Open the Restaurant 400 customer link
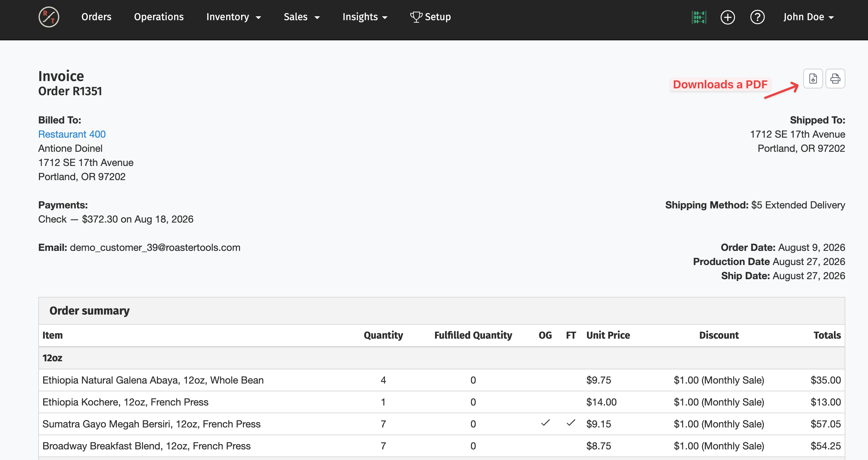868x460 pixels. coord(72,134)
